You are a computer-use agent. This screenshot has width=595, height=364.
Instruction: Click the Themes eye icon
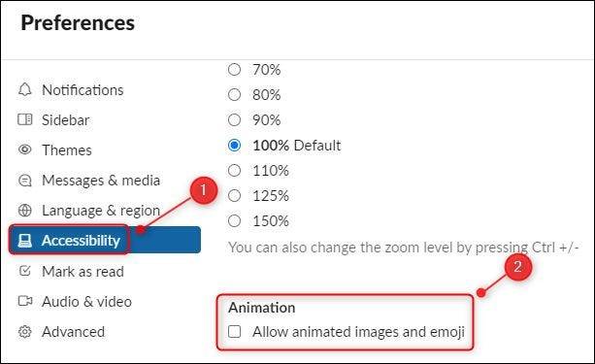24,149
